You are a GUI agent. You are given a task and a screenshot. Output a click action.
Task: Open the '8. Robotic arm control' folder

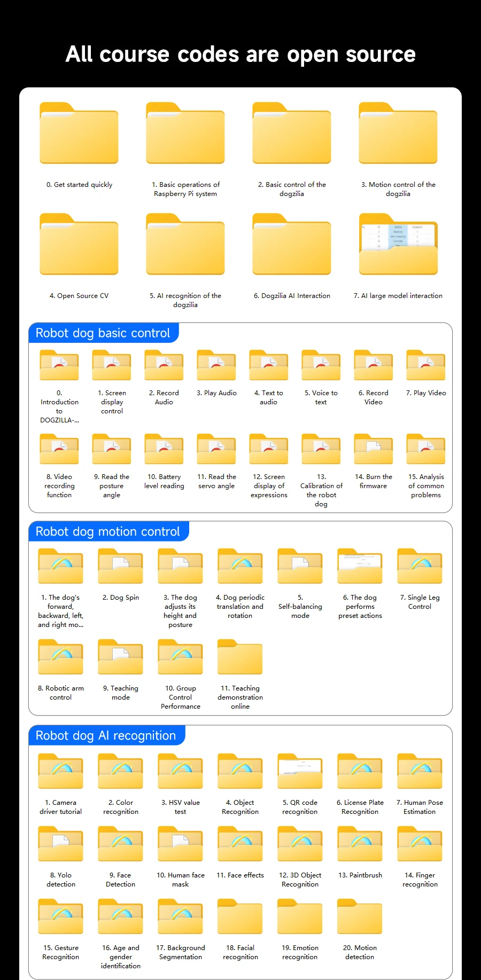(61, 657)
